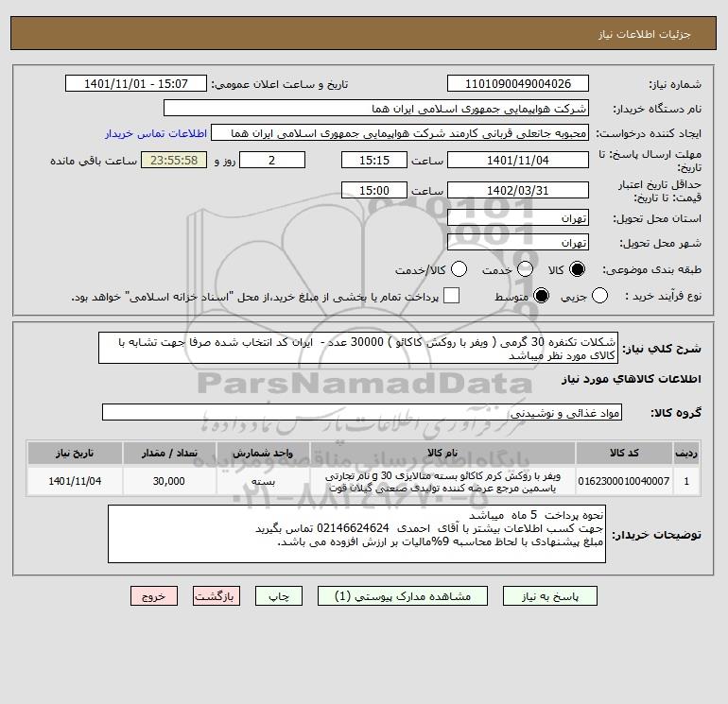Click the چاپ print button
The image size is (728, 704).
(279, 596)
